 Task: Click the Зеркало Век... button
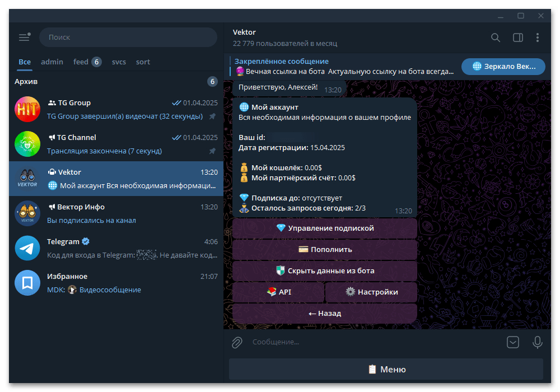pyautogui.click(x=503, y=67)
